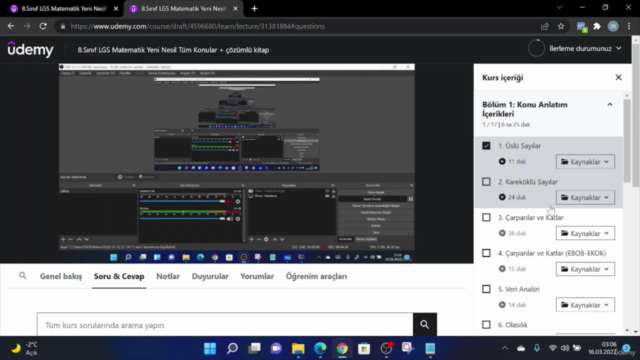This screenshot has height=360, width=640.
Task: Open Google Chrome from the taskbar
Action: [x=342, y=348]
